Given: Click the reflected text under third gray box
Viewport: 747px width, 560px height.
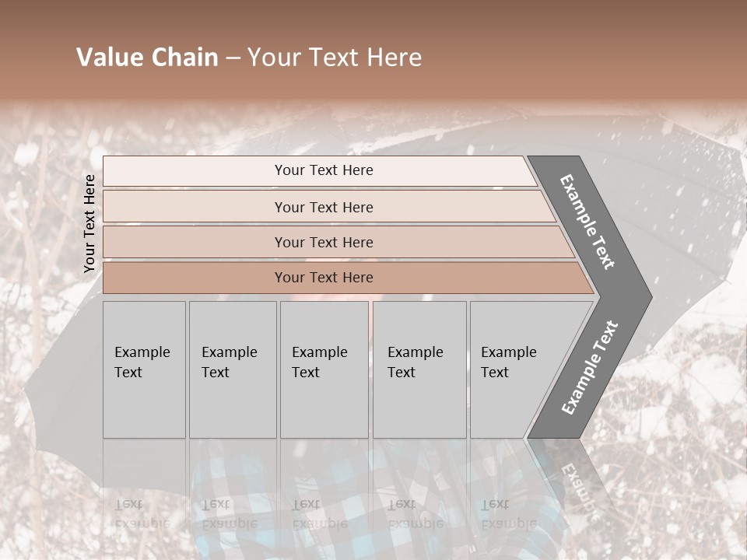Looking at the screenshot, I should pos(319,514).
